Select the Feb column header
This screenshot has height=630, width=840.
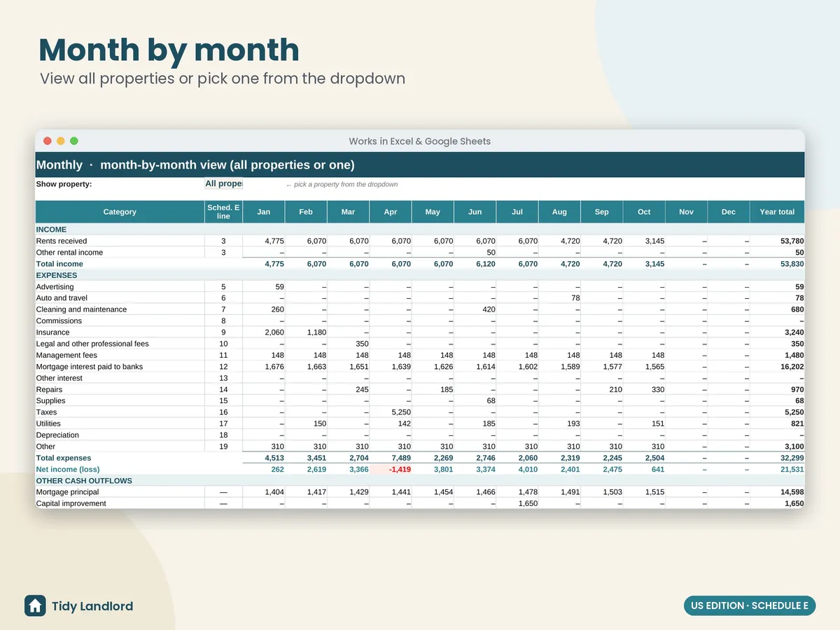(x=306, y=212)
